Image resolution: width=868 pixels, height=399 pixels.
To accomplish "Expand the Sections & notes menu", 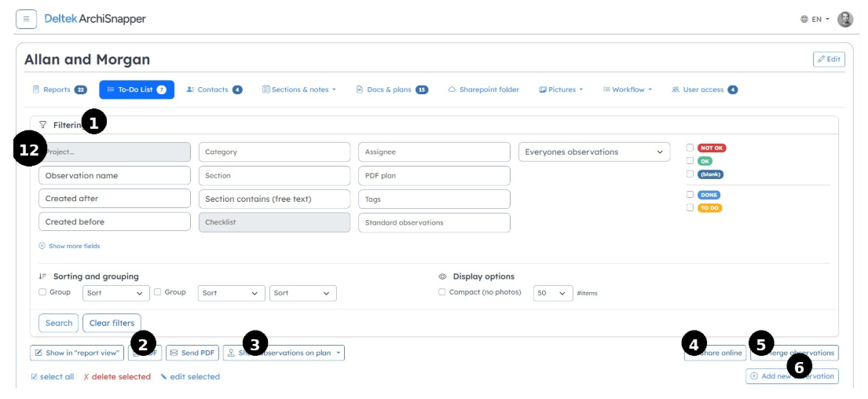I will point(299,90).
